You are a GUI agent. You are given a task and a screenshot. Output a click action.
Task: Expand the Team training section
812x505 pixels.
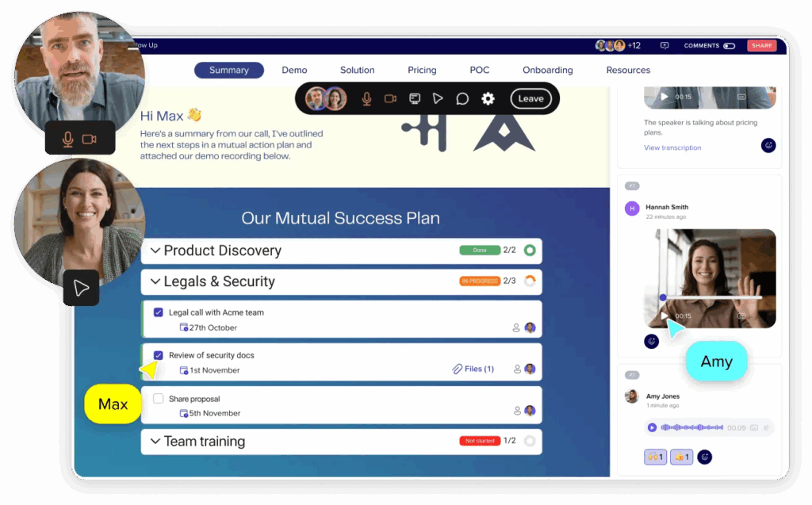point(155,442)
